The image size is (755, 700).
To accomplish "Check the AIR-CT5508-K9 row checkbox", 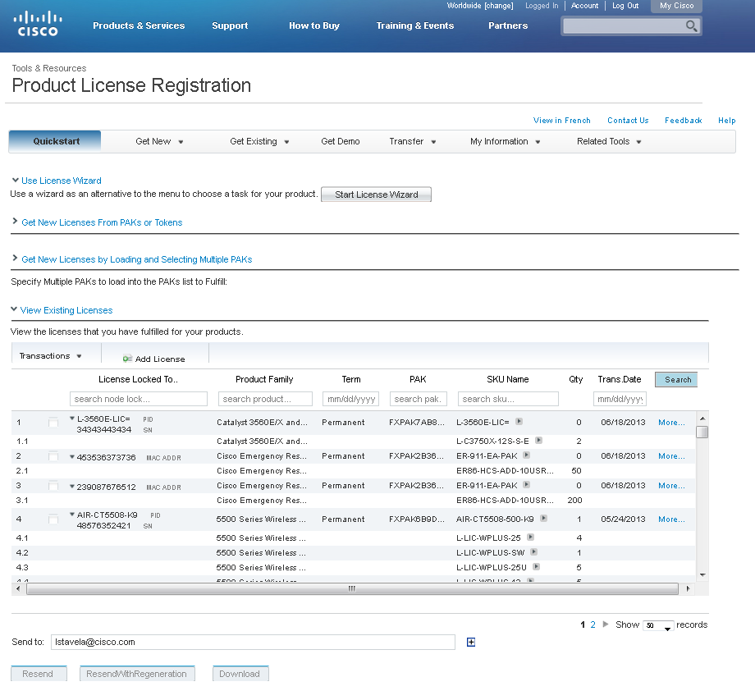I will (53, 519).
